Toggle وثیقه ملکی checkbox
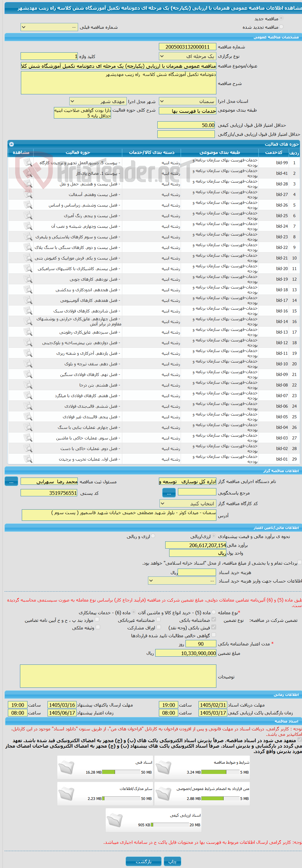The width and height of the screenshot is (302, 868). coord(98,627)
